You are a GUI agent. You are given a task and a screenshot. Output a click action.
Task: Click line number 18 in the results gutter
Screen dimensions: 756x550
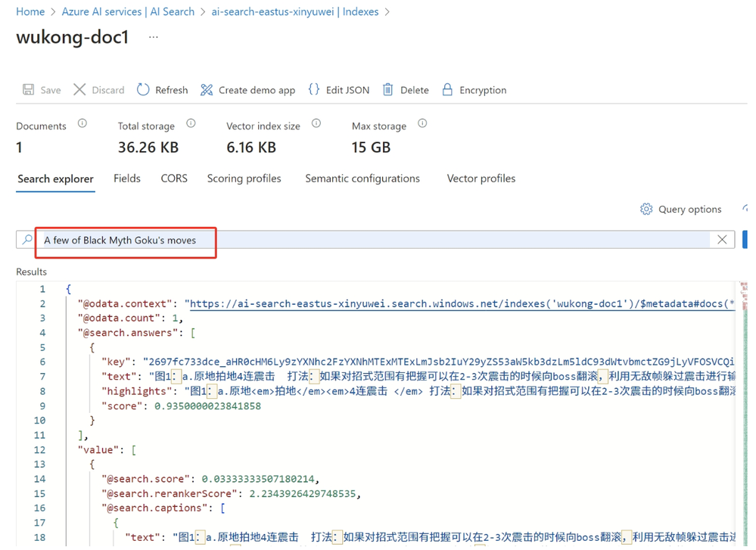[x=40, y=537]
